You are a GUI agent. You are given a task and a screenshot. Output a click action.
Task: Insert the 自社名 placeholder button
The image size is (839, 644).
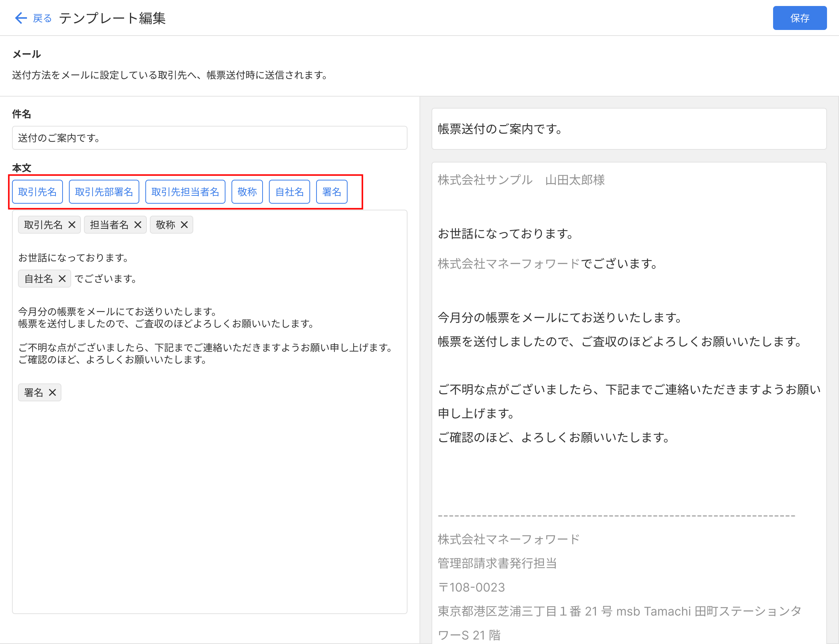(x=289, y=192)
